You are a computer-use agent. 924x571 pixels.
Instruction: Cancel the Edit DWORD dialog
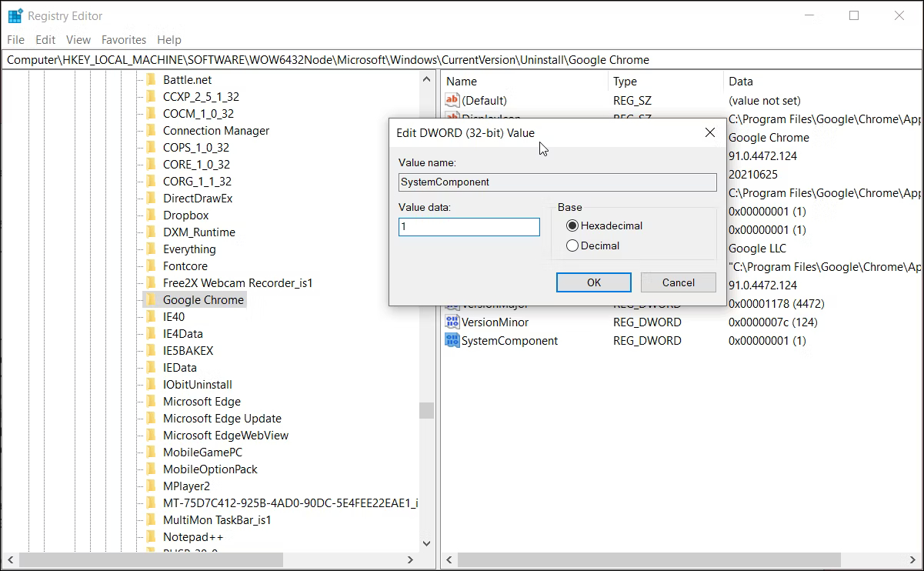coord(679,282)
